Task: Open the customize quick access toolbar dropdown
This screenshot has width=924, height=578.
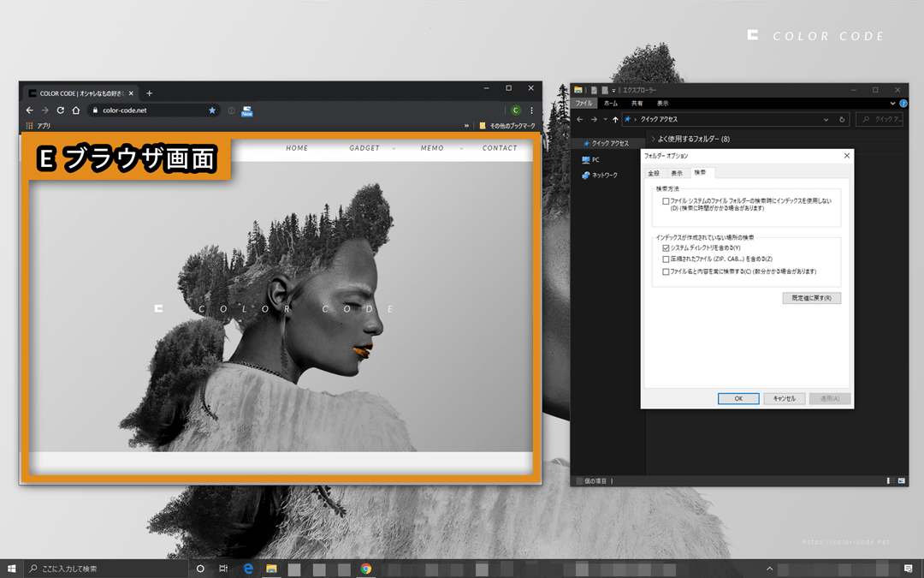Action: pos(613,90)
